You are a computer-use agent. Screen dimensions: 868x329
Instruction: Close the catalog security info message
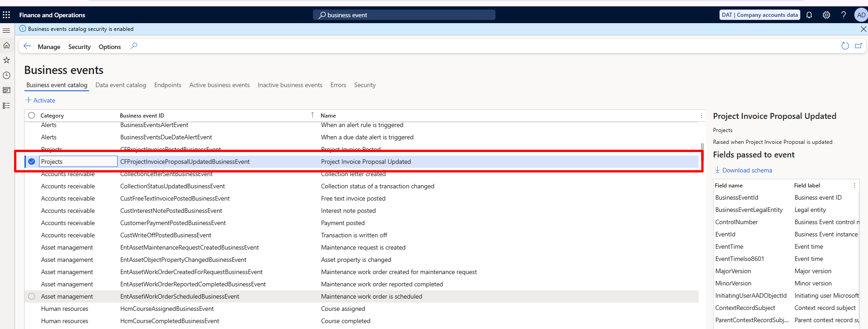(x=863, y=29)
